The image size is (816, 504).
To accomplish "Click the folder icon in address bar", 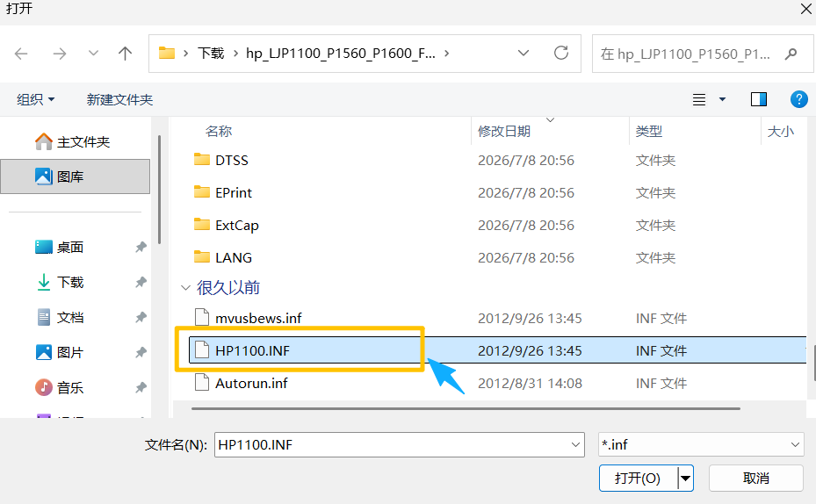I will click(167, 53).
